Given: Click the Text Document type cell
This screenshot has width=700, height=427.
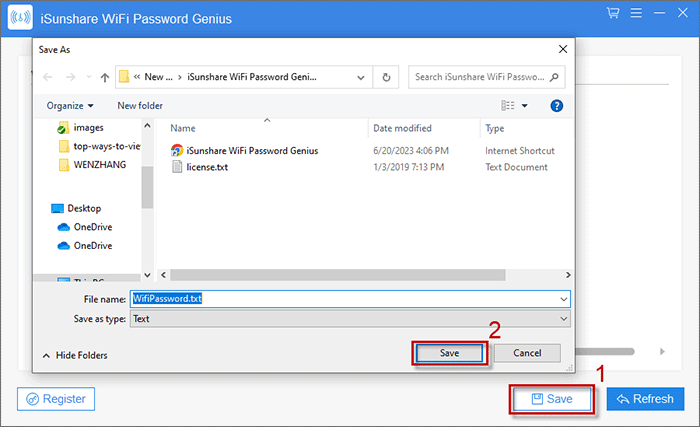Looking at the screenshot, I should point(516,167).
